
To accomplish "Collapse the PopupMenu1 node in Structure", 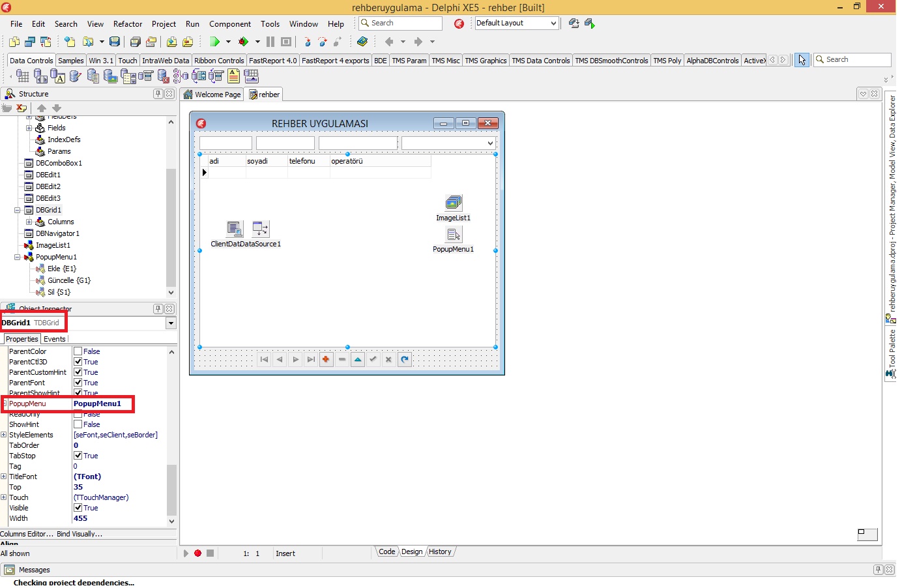I will pyautogui.click(x=18, y=257).
